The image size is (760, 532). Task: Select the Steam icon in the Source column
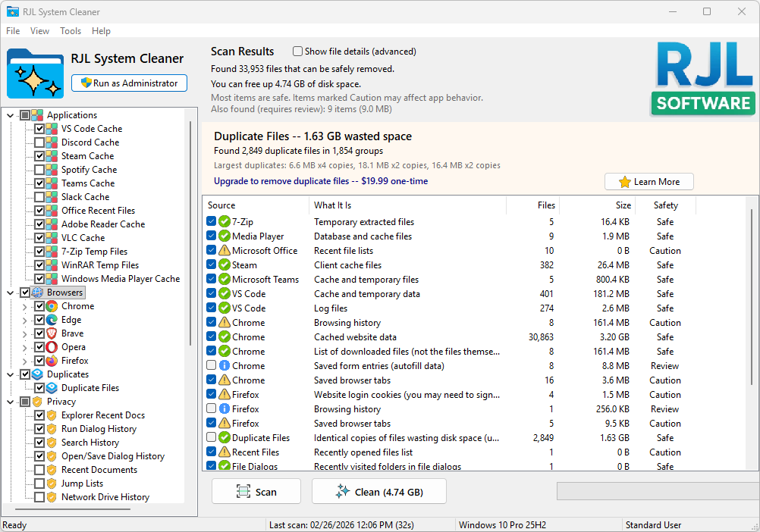coord(226,264)
